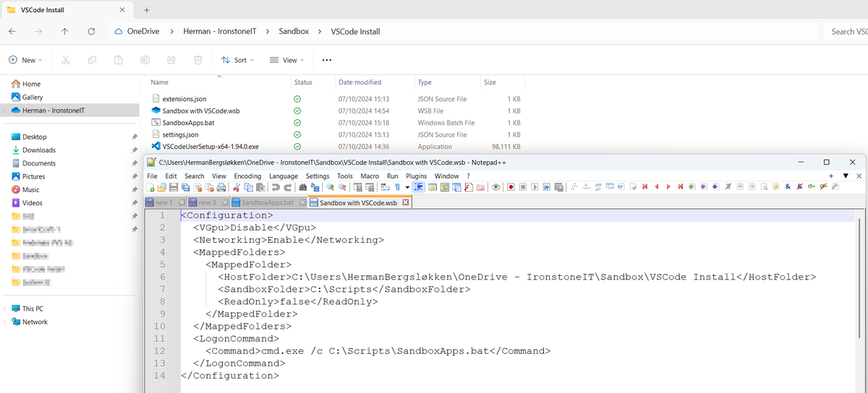Viewport: 868px width, 393px height.
Task: Switch to the new 1 tab
Action: point(164,203)
